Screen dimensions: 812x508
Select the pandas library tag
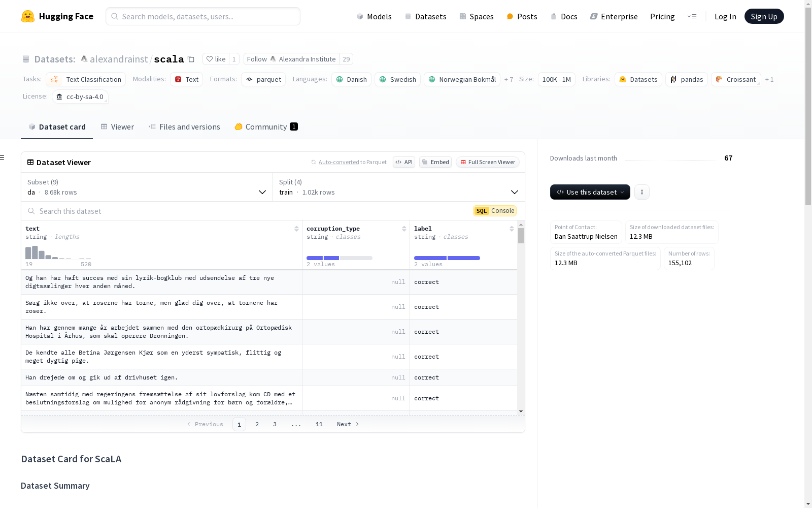(x=687, y=79)
